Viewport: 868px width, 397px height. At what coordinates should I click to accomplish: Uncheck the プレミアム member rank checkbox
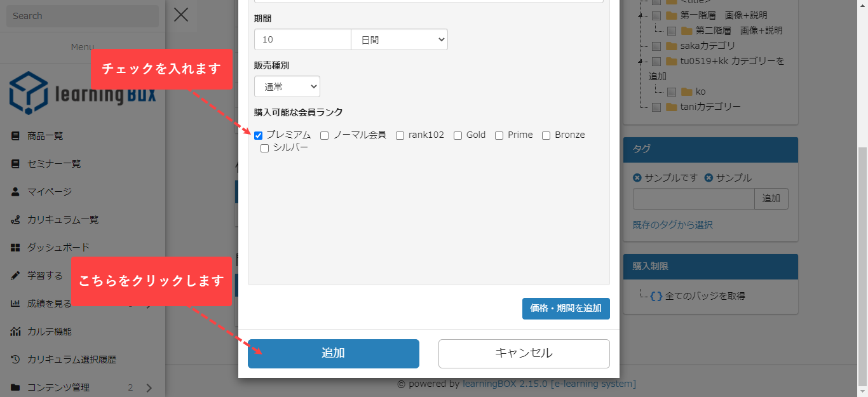(x=259, y=135)
